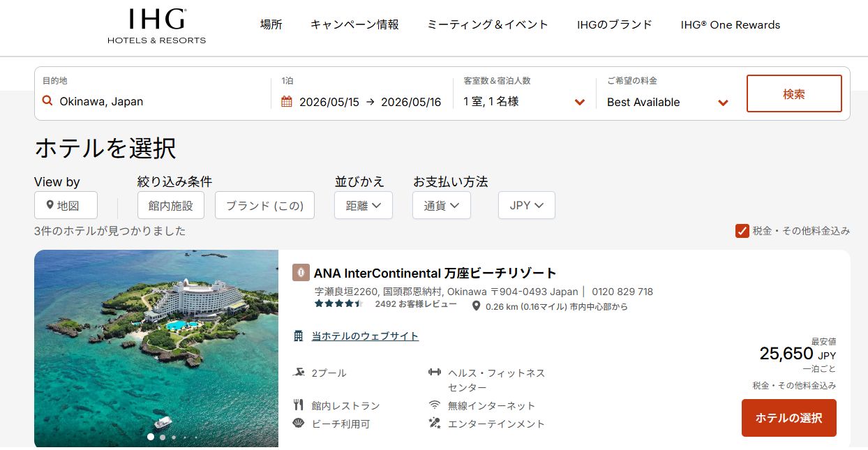Click the 館内レストラン amenity text

pos(346,405)
